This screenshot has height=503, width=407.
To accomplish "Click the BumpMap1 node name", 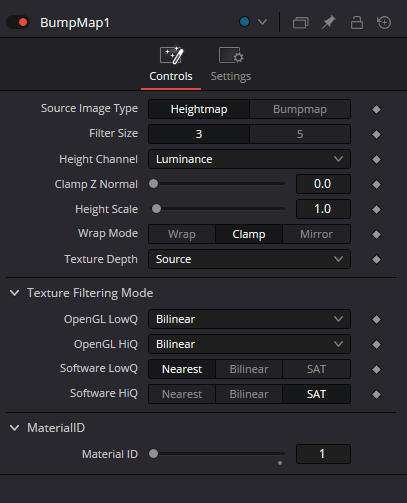I will pyautogui.click(x=75, y=23).
